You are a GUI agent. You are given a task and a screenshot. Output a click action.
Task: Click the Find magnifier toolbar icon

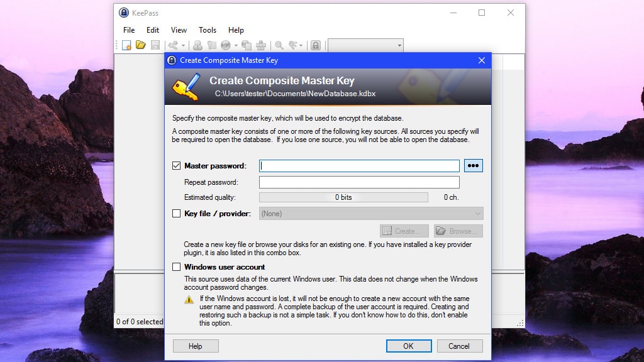coord(279,45)
